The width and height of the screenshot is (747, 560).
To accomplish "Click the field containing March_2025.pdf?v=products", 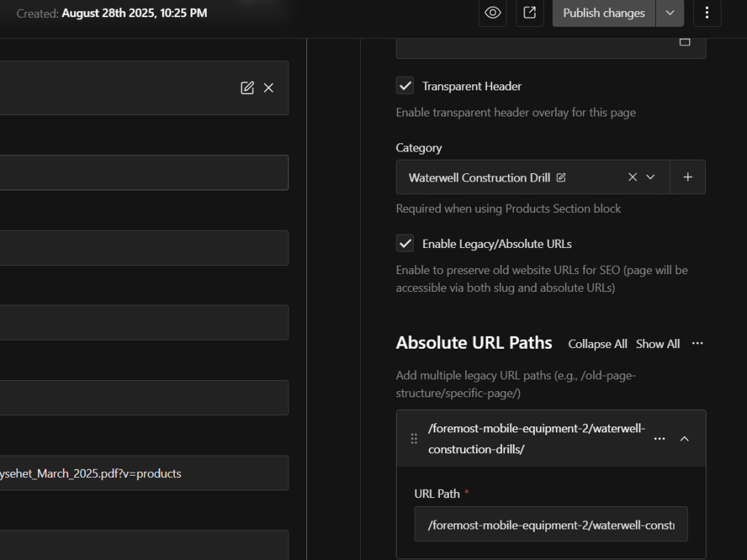I will pos(144,473).
